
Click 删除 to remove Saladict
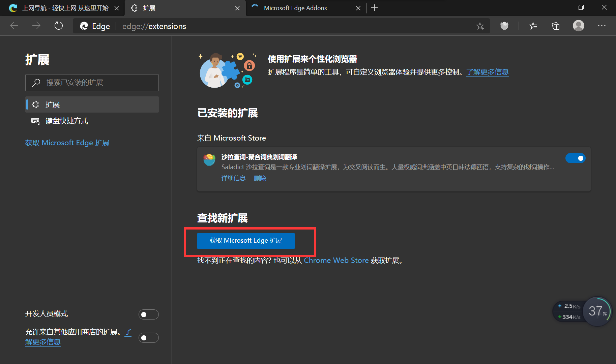(x=260, y=178)
